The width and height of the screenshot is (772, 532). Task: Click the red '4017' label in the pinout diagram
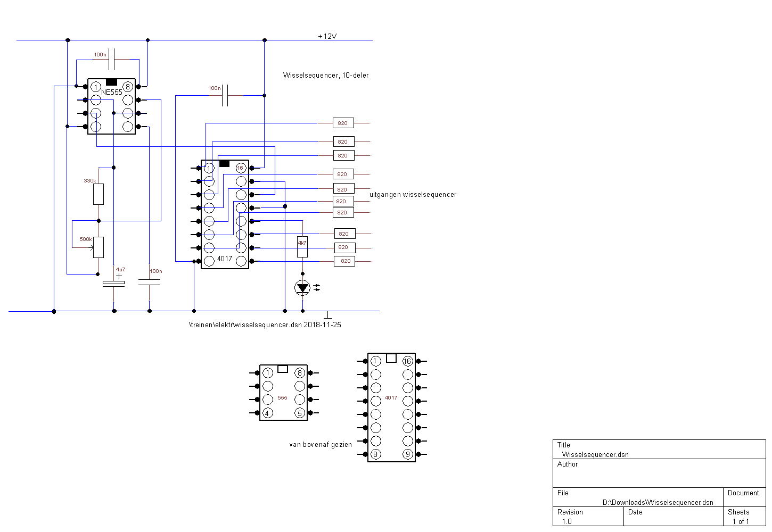[x=391, y=398]
